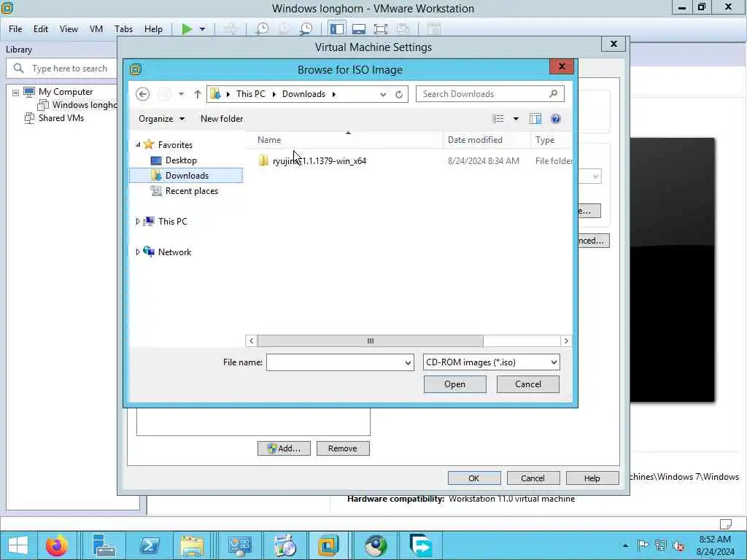Expand the This PC tree node
The height and width of the screenshot is (560, 747).
tap(138, 222)
